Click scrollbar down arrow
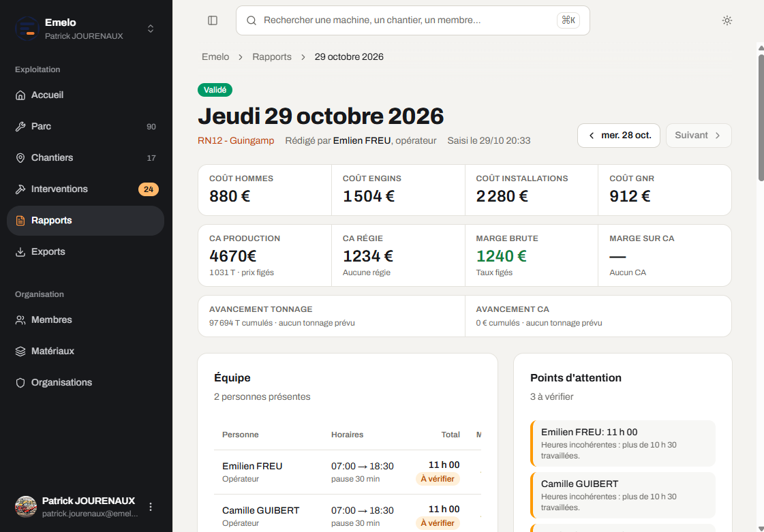This screenshot has height=532, width=764. point(761,528)
